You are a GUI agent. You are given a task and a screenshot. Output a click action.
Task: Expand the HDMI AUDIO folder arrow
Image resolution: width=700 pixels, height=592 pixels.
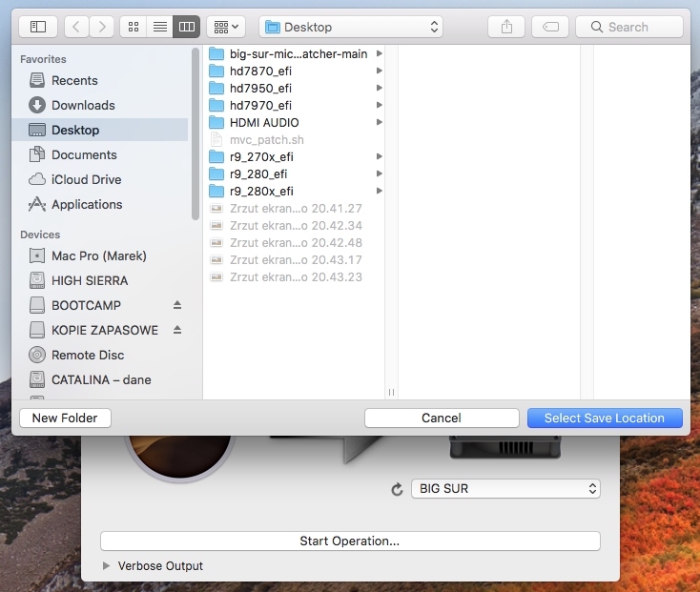point(379,122)
